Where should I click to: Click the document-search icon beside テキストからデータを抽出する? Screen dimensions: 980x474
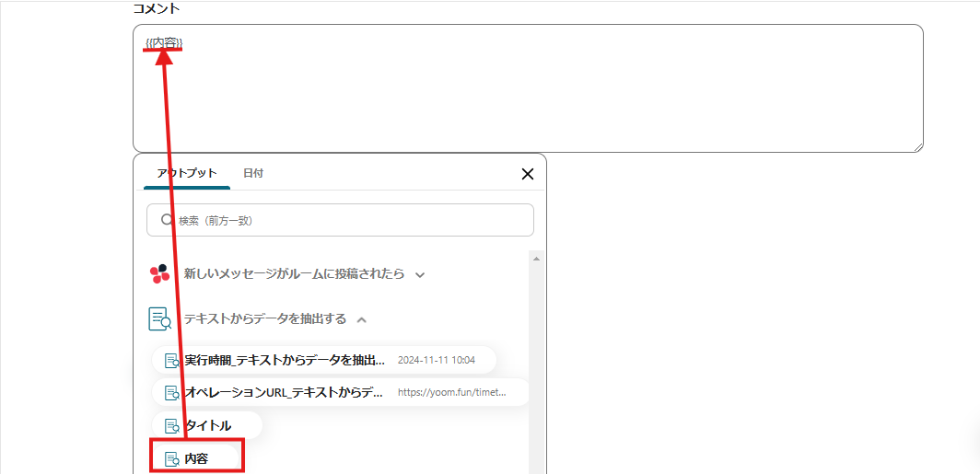pyautogui.click(x=160, y=318)
